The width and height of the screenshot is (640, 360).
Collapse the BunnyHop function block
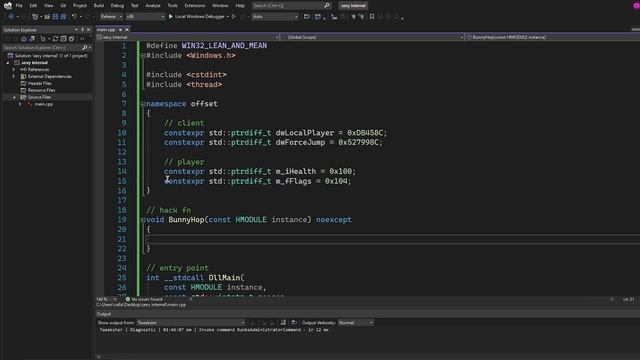(x=143, y=220)
